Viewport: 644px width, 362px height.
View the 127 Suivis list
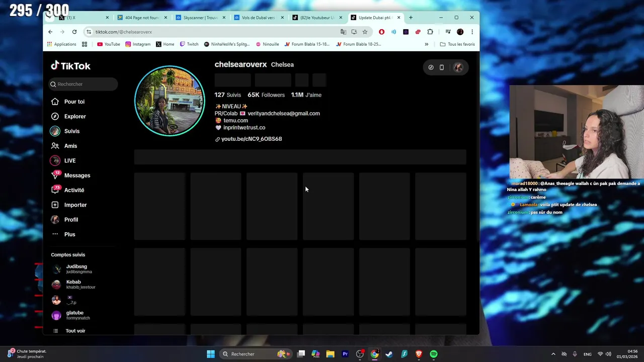click(x=227, y=95)
